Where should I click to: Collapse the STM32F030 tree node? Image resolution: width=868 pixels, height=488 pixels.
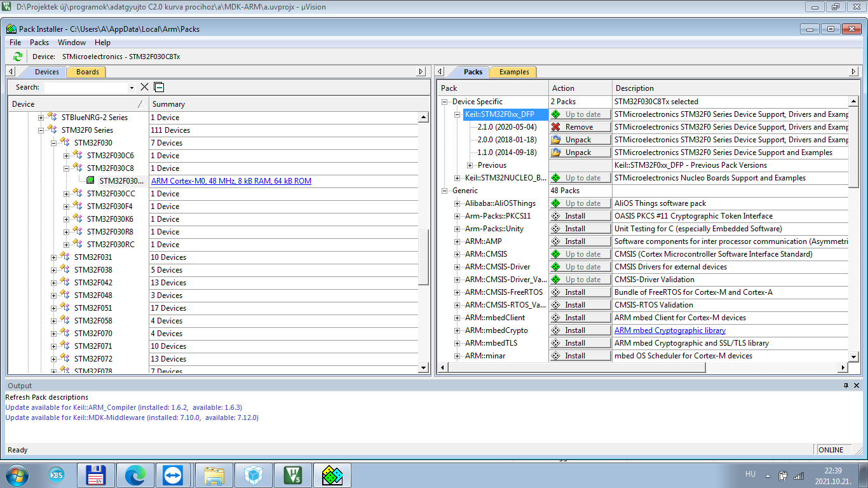(54, 143)
